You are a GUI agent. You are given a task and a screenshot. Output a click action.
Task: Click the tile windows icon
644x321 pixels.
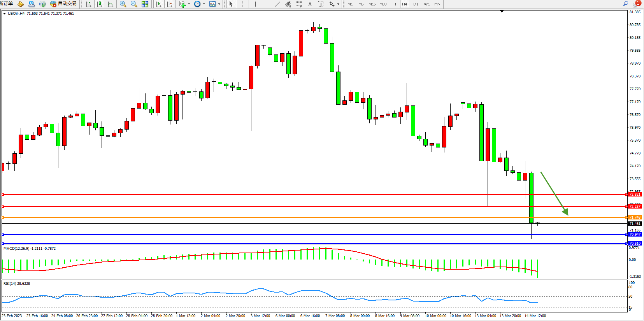click(x=145, y=4)
